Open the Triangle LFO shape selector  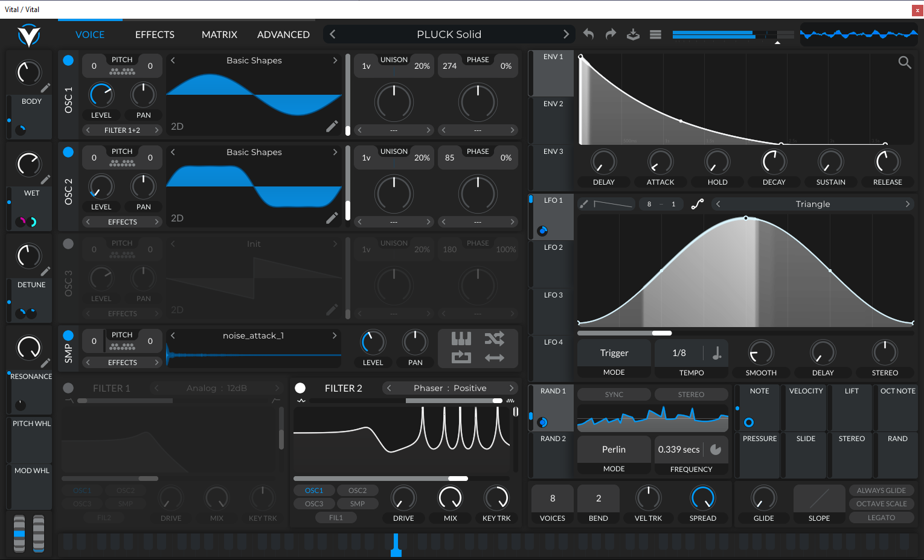812,204
